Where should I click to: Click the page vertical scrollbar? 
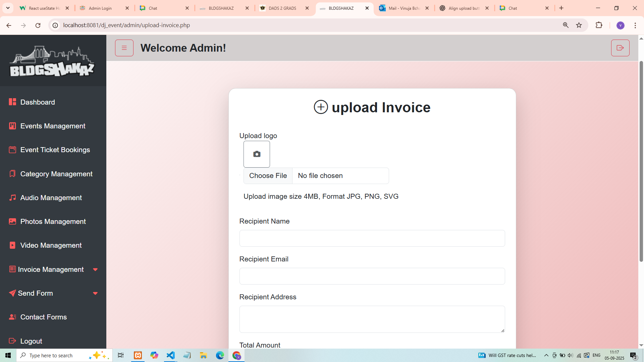click(x=641, y=161)
